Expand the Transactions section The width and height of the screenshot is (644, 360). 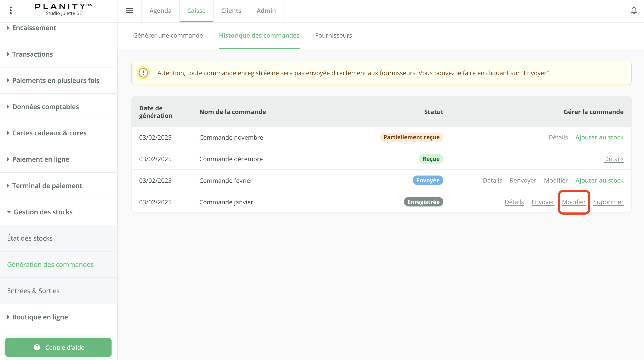click(32, 54)
